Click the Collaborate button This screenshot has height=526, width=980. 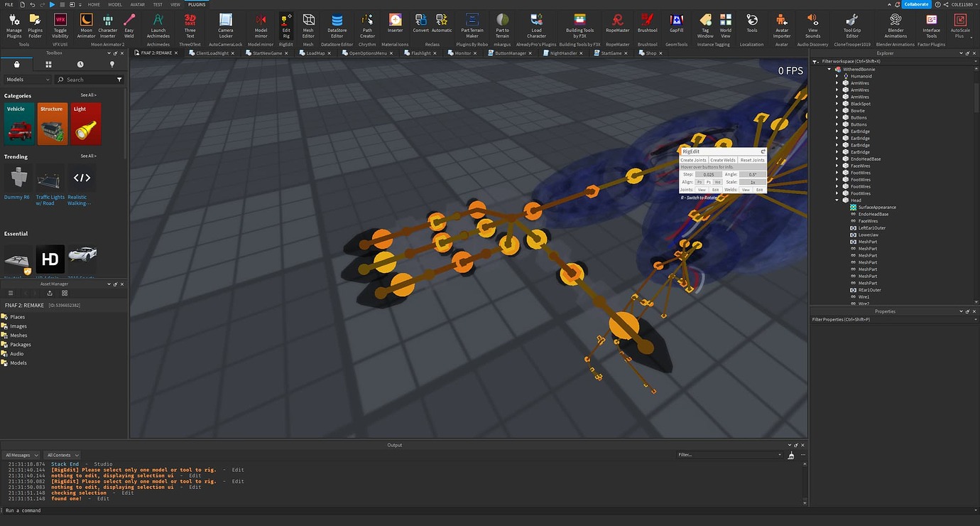point(916,4)
